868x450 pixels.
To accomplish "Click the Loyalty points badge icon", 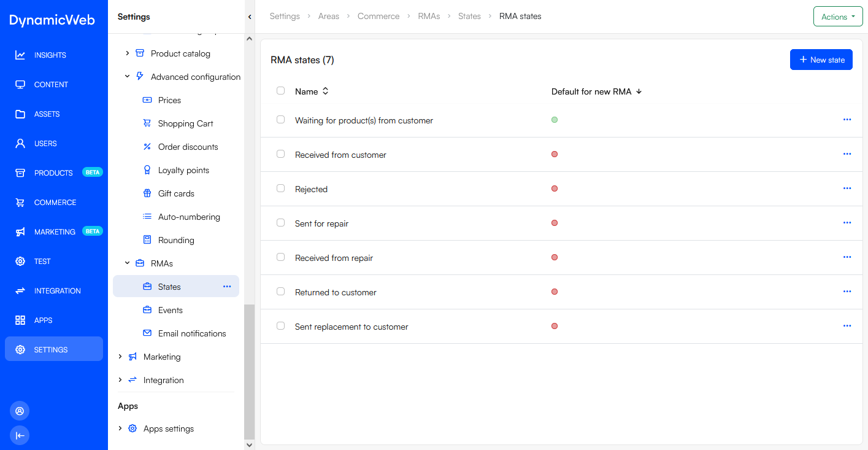I will tap(147, 170).
